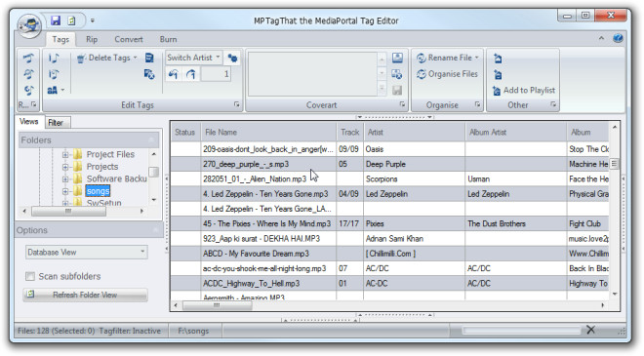Click the multi tag edit note icon
The width and height of the screenshot is (644, 356).
[x=54, y=74]
